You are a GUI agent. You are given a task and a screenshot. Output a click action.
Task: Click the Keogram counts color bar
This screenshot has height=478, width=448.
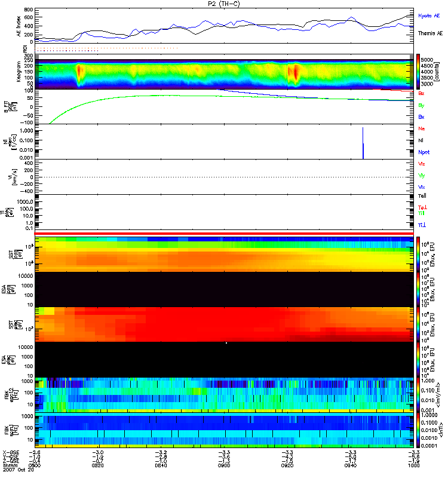(x=418, y=72)
